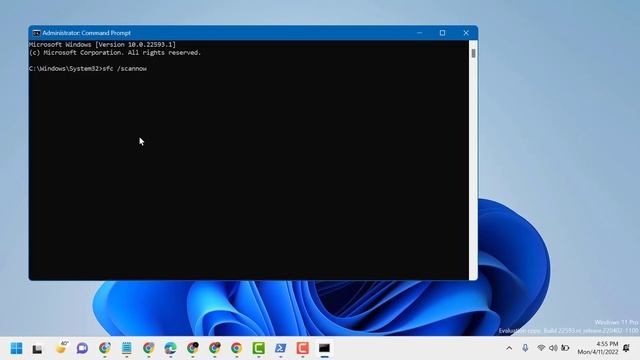This screenshot has width=640, height=360.
Task: Click the 'Microsoft Windows [Version 10.0.22593.1]' line
Action: tap(102, 44)
